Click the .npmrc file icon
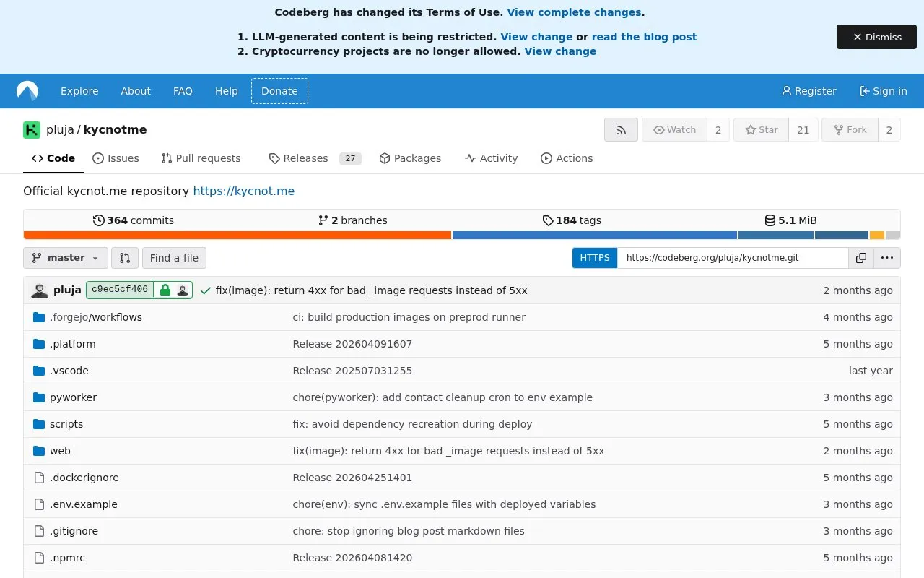 pyautogui.click(x=39, y=558)
